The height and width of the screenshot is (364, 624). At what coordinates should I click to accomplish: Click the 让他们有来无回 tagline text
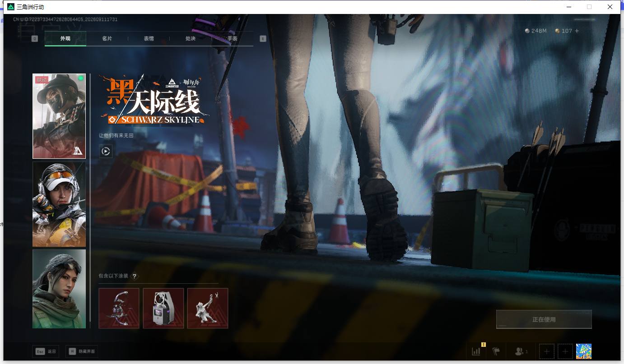click(x=116, y=135)
